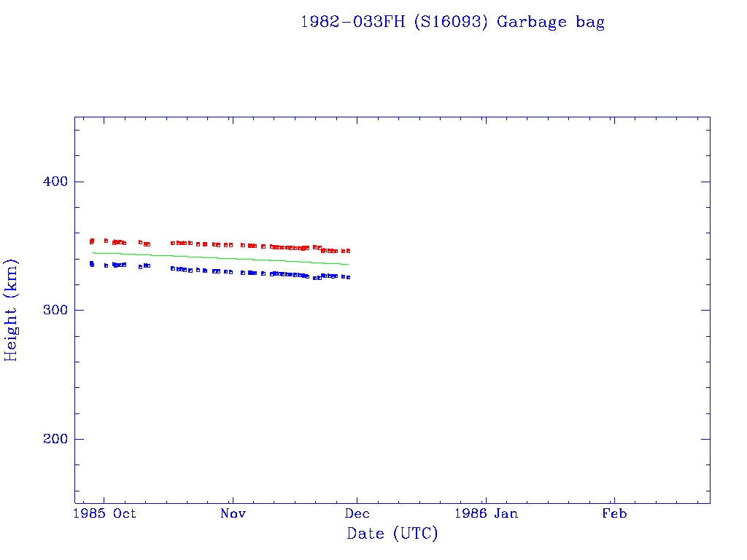Click the "Height (km)" y-axis label
Image resolution: width=747 pixels, height=560 pixels.
[11, 310]
